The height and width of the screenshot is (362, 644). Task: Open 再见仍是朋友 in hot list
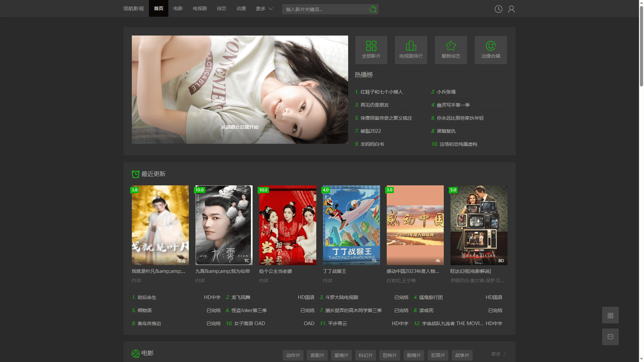coord(375,105)
